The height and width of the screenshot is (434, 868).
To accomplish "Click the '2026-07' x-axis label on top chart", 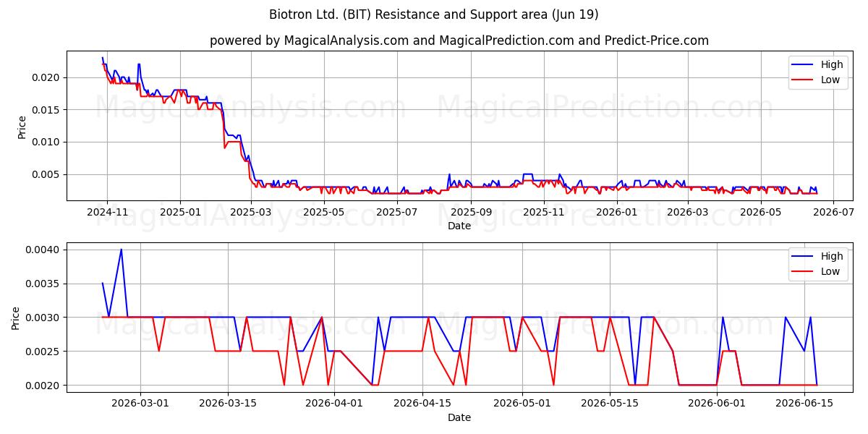I will click(x=833, y=212).
